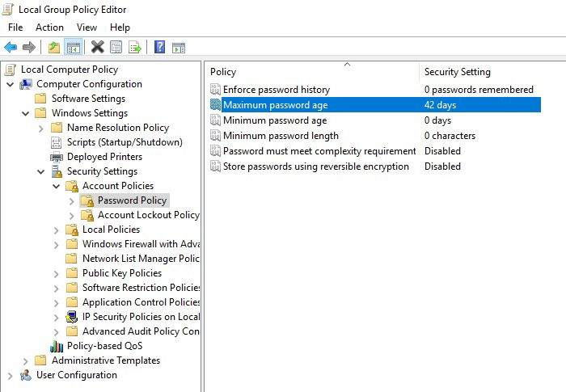Sort by the Security Setting column header
566x392 pixels.
click(x=458, y=72)
